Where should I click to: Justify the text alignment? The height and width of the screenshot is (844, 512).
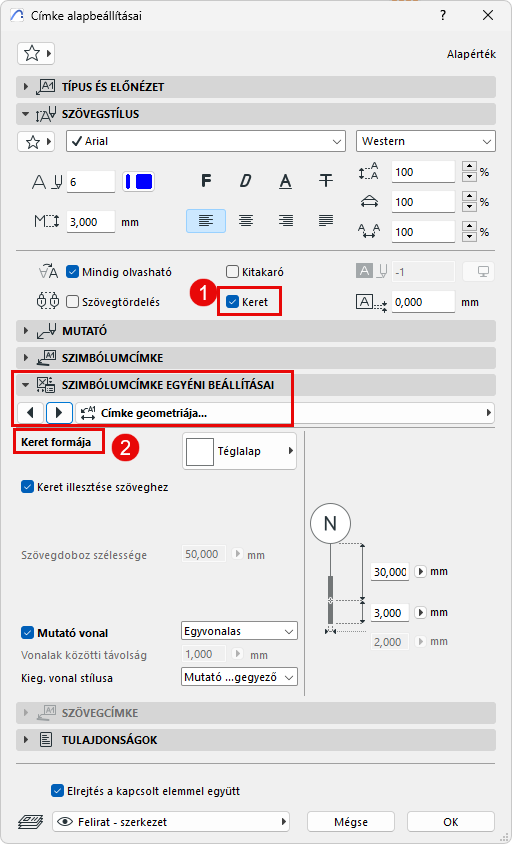(326, 221)
